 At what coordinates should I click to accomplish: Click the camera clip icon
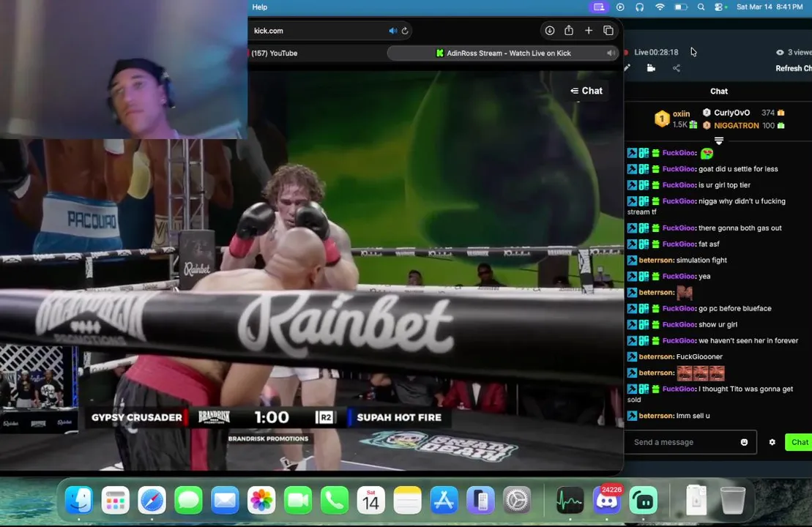[x=651, y=68]
